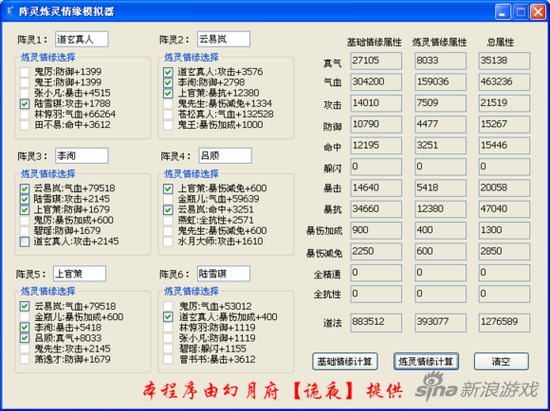
Task: Click 暴击 total field showing 20058
Action: pyautogui.click(x=504, y=188)
